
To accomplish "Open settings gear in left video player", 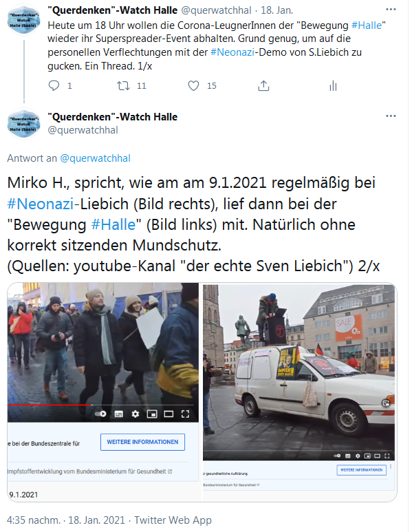I will point(135,414).
